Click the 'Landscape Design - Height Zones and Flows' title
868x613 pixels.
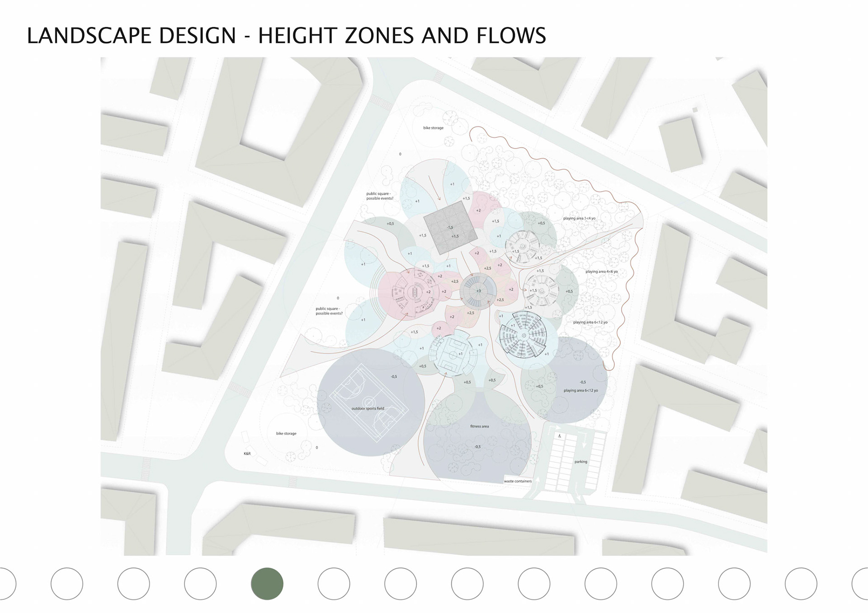tap(286, 36)
